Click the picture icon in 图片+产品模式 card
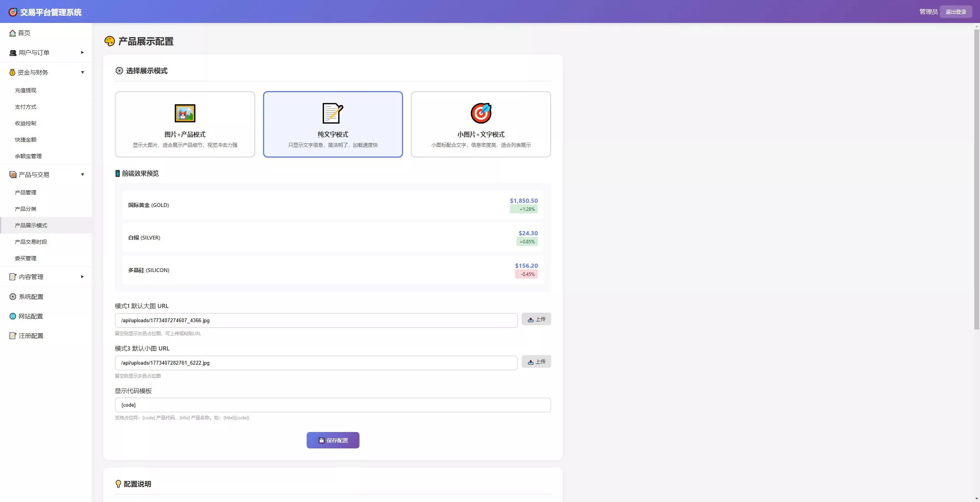 pyautogui.click(x=185, y=113)
